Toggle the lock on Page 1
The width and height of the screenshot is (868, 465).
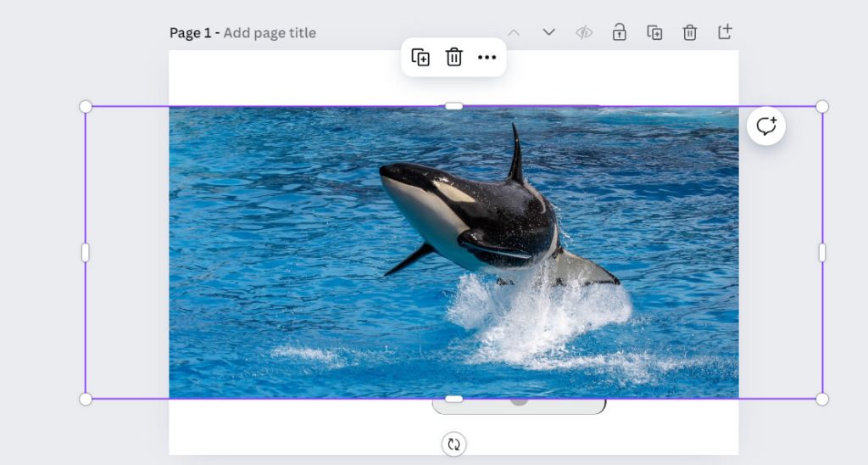(620, 32)
